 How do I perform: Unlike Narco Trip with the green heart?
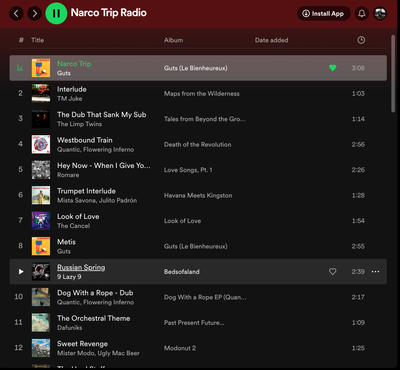click(x=332, y=68)
